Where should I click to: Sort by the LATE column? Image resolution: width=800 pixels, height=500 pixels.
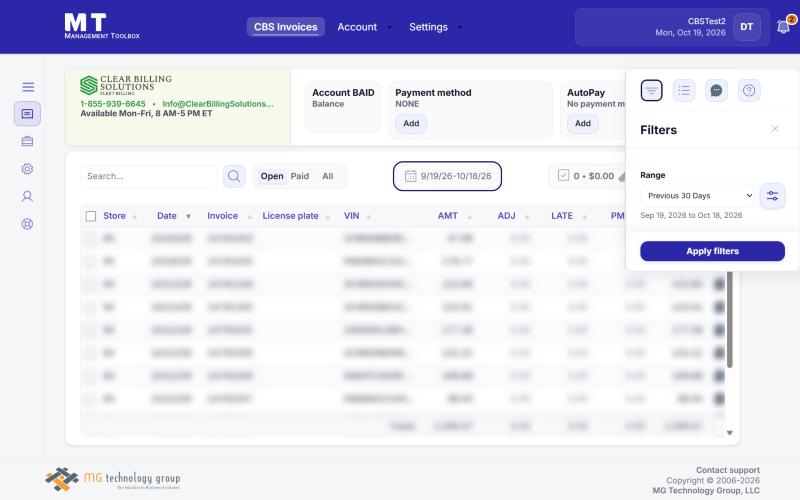(x=562, y=216)
